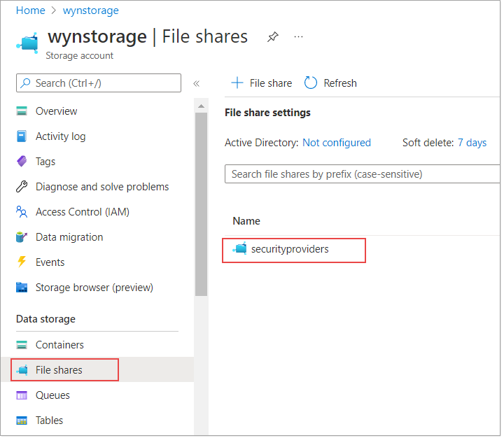Viewport: 504px width, 438px height.
Task: Open the wynstorage breadcrumb link
Action: (90, 10)
